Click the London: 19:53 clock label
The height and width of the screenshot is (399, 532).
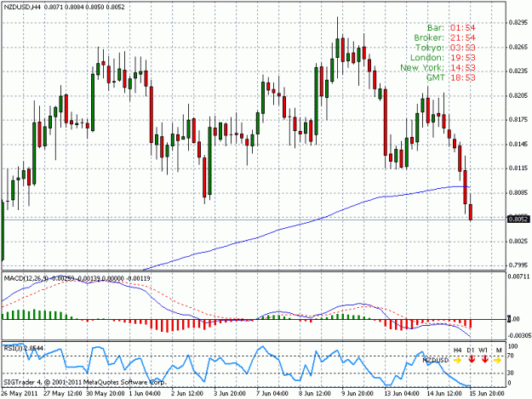(x=443, y=58)
